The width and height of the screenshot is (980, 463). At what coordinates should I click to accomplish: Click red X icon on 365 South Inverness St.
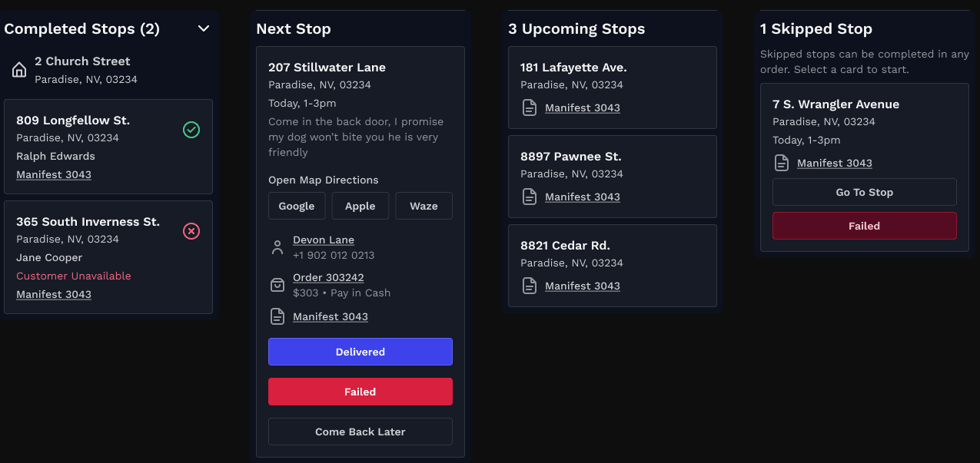191,231
